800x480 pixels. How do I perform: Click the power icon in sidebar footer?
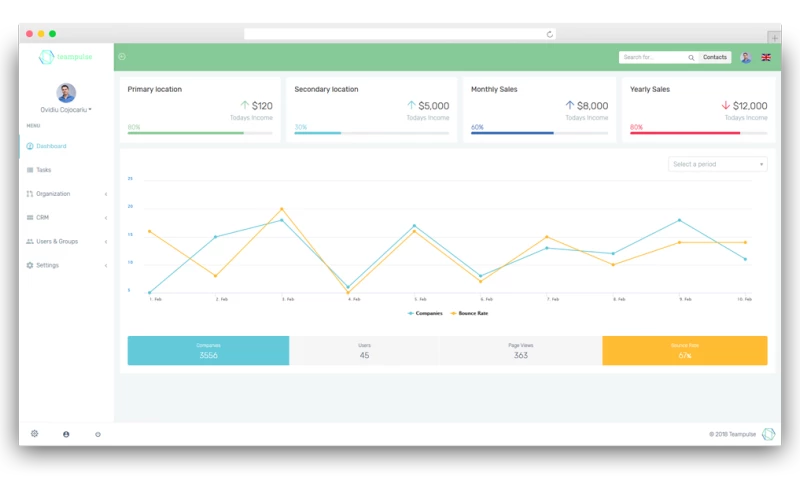click(x=98, y=434)
